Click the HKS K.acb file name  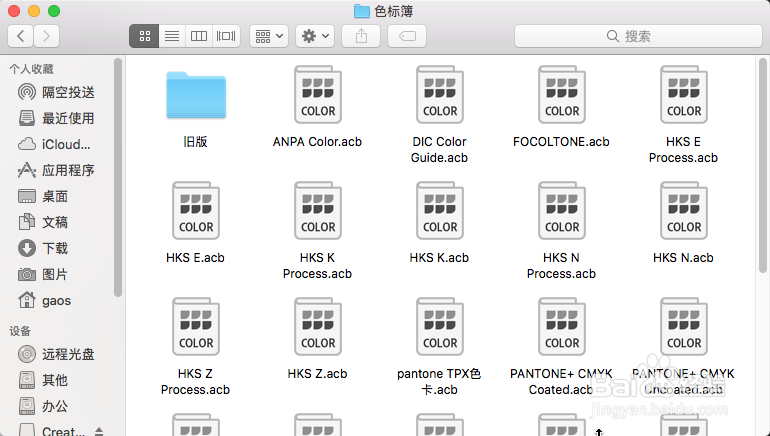point(439,258)
